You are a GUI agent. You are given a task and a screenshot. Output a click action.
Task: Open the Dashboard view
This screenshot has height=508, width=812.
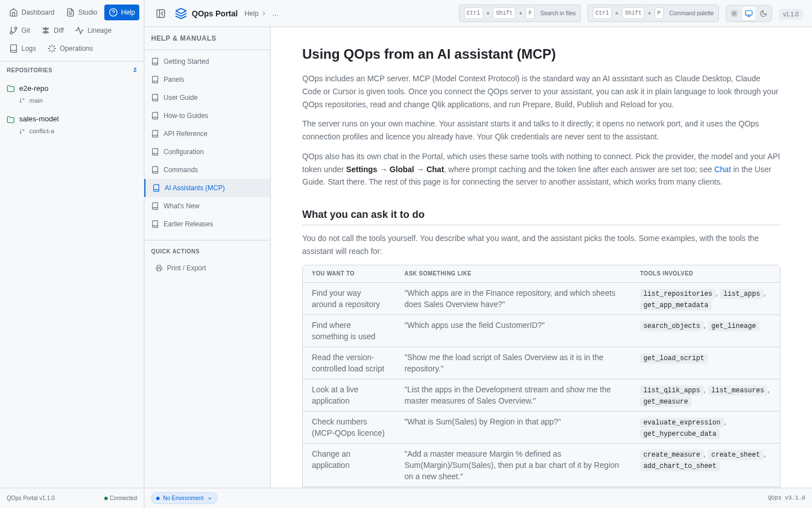32,12
